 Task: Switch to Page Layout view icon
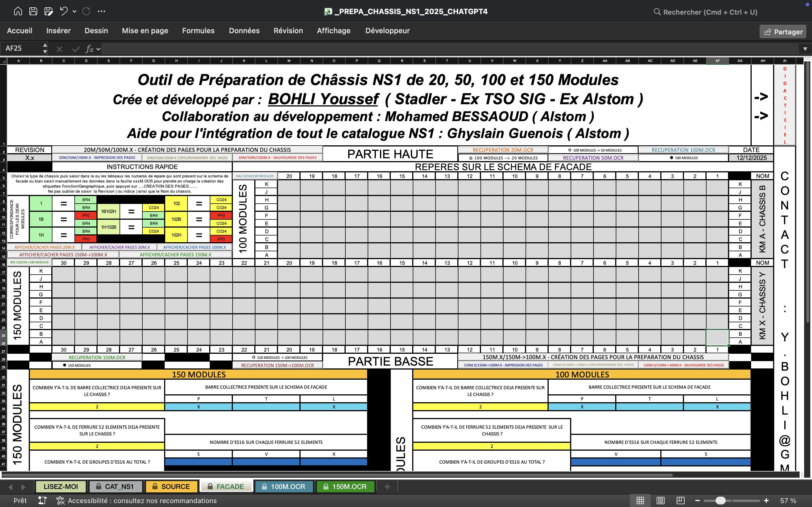click(x=660, y=501)
